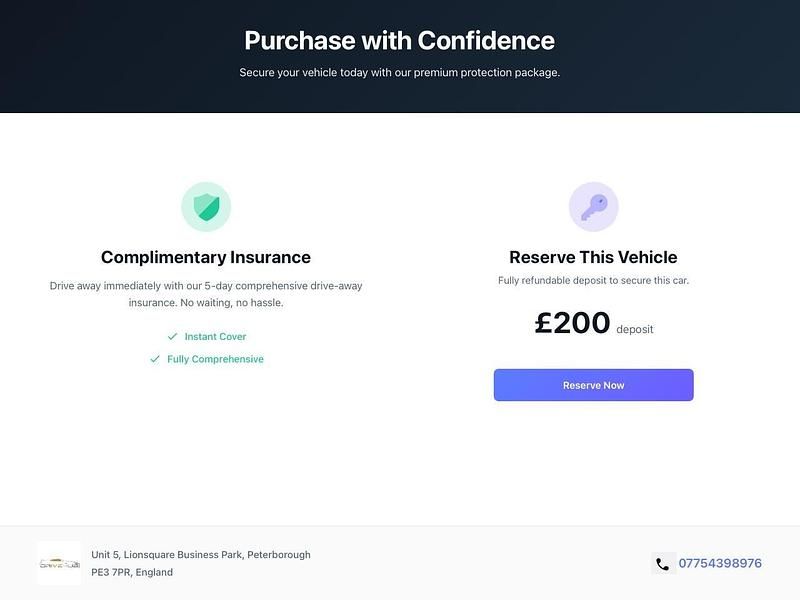
Task: Click the Purchase with Confidence heading
Action: 399,41
